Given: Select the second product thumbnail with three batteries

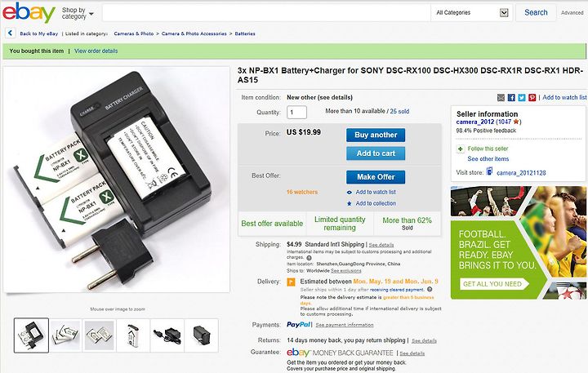Looking at the screenshot, I should (x=65, y=335).
